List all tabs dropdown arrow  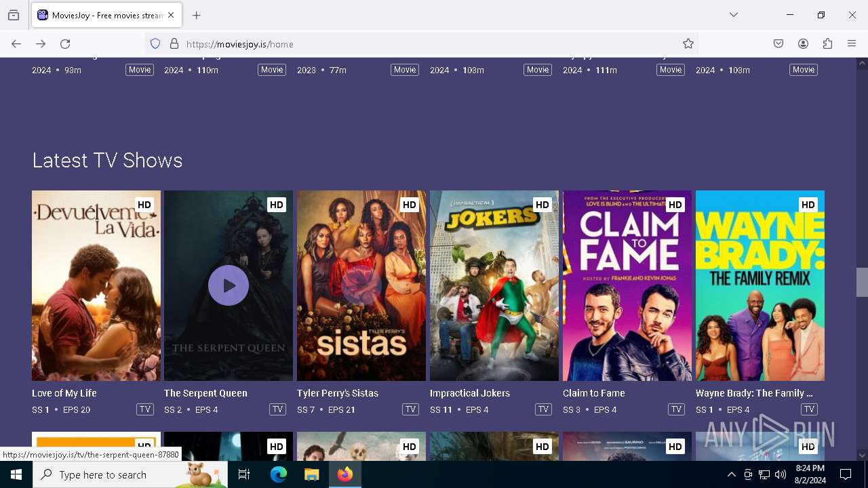point(734,15)
